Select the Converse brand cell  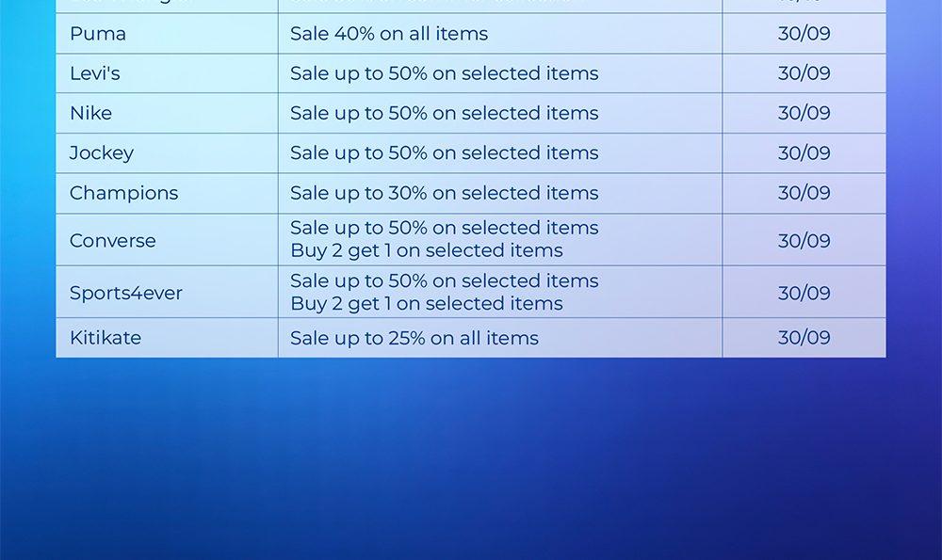(113, 240)
